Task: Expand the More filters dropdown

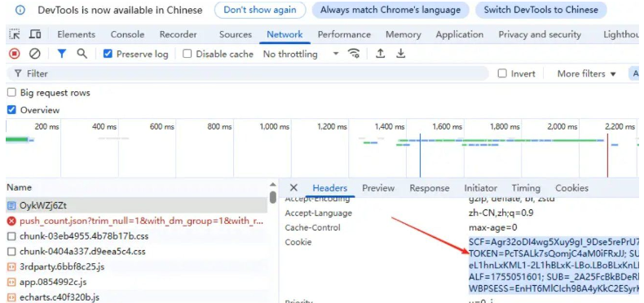Action: coord(586,74)
